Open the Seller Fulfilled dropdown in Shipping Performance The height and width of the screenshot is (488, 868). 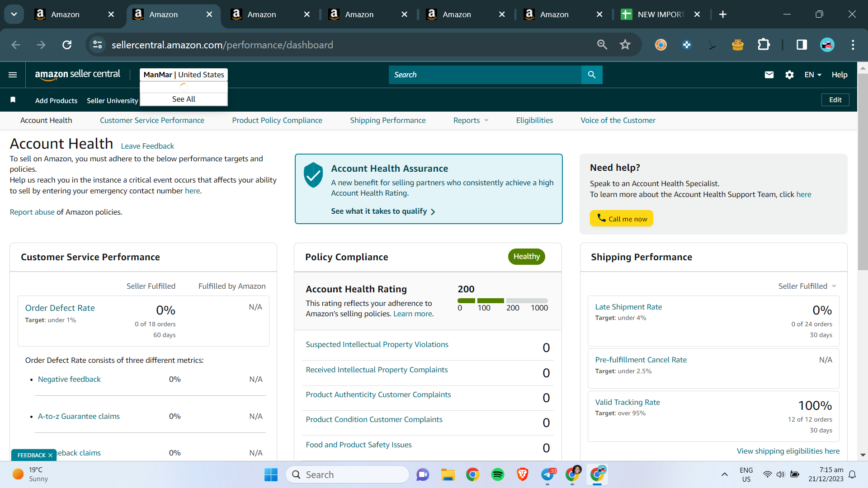click(807, 286)
